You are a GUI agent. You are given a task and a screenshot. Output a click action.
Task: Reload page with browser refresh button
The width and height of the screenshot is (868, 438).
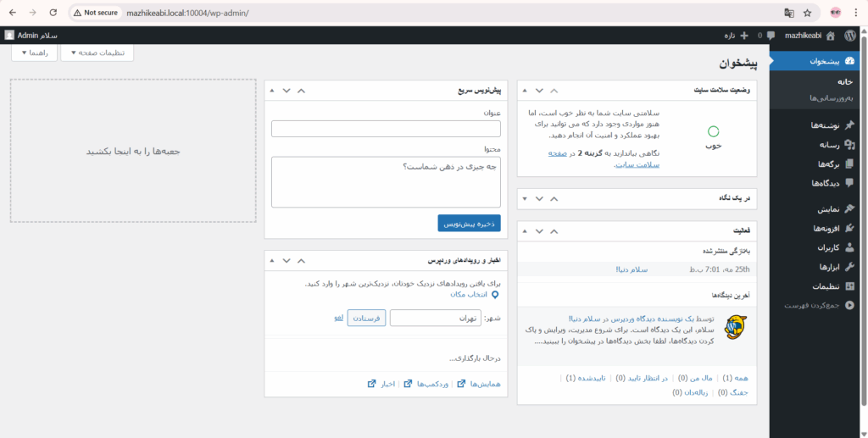click(x=53, y=12)
